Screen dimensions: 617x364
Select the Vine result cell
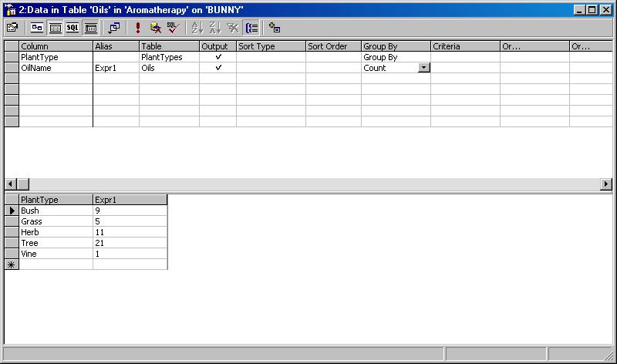tap(56, 254)
